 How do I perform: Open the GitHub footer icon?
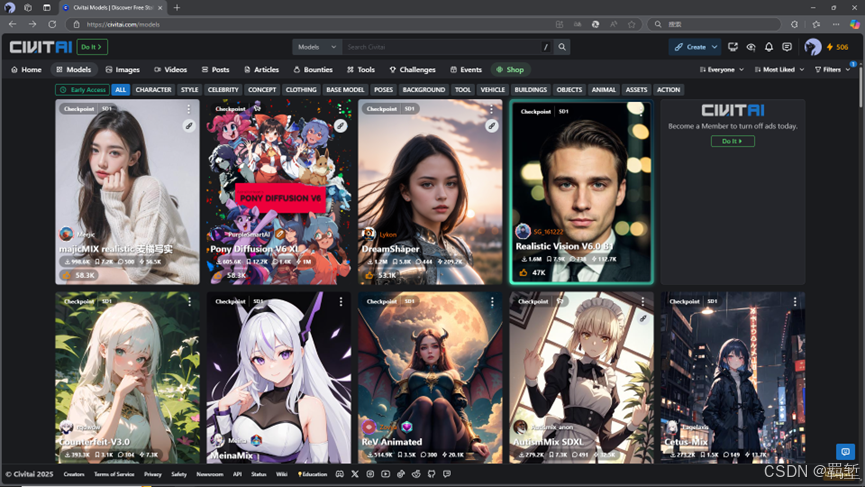[x=431, y=474]
